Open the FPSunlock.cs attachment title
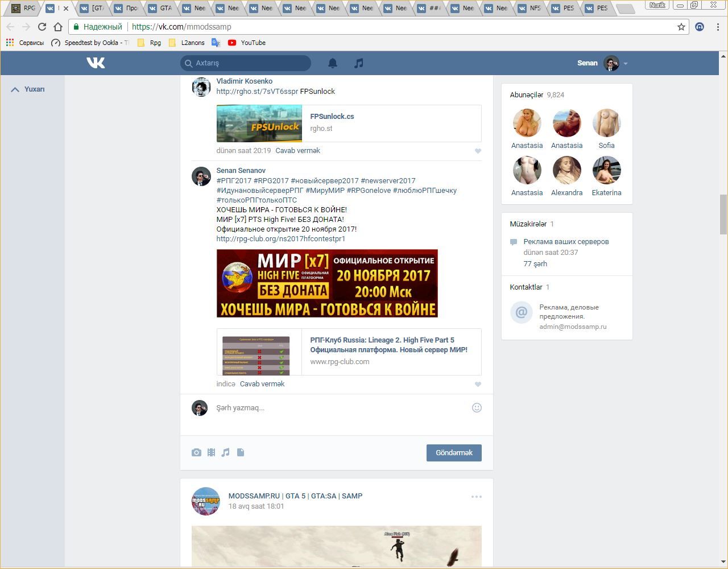728x569 pixels. point(332,116)
